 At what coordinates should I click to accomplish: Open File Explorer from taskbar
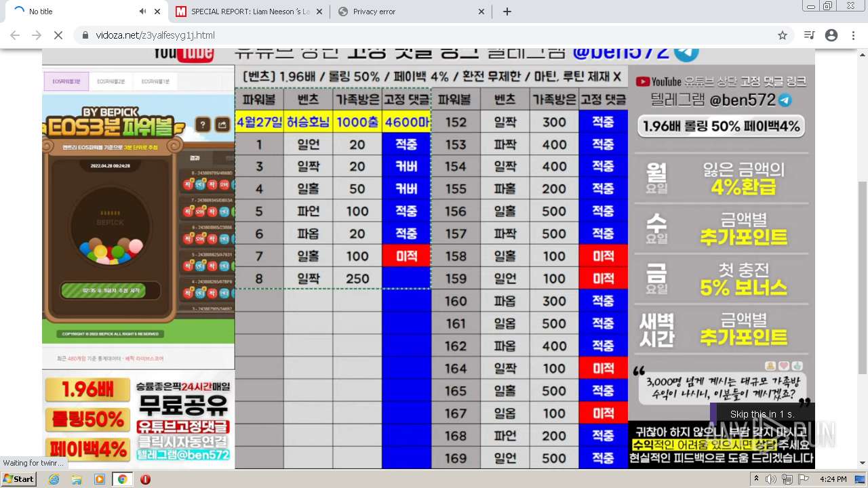[77, 479]
